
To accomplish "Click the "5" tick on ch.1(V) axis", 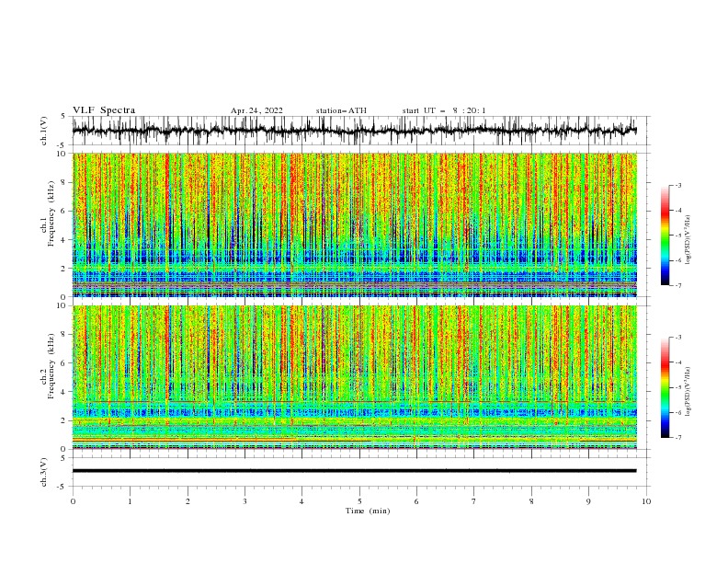I will pos(64,117).
